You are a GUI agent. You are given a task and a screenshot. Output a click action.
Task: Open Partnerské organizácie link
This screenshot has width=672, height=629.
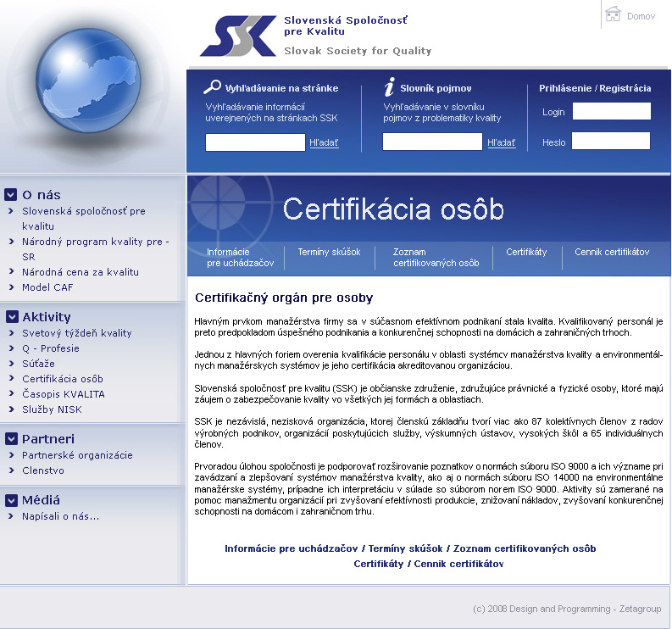pos(77,455)
